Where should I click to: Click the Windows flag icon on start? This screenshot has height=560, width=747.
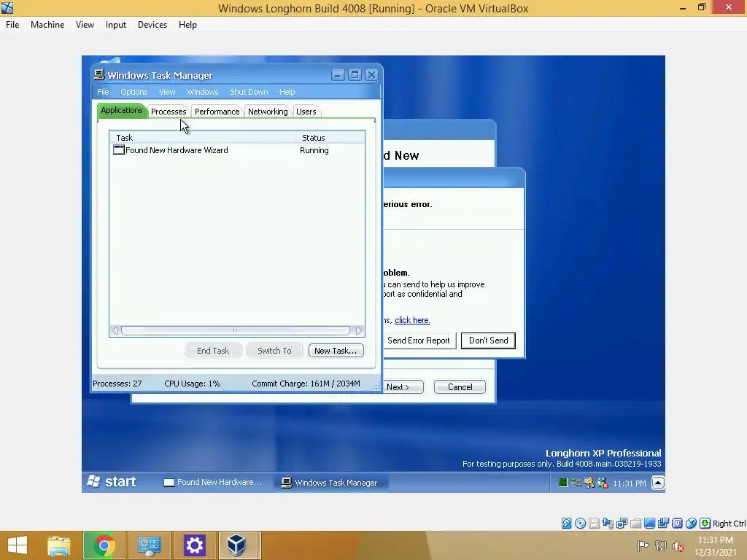[x=94, y=481]
